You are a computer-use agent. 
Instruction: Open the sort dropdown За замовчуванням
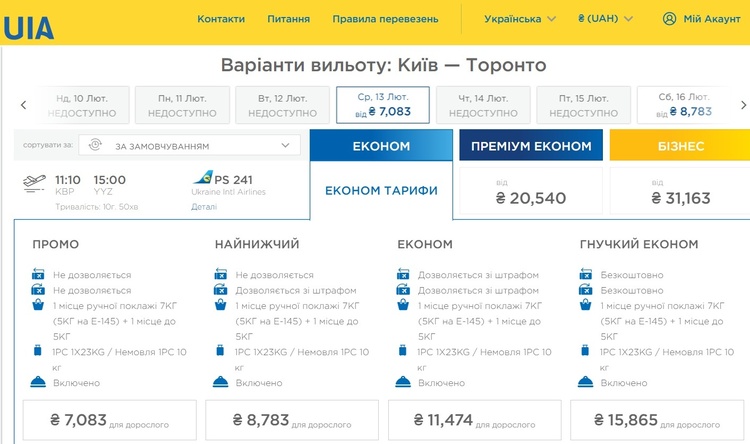[189, 145]
